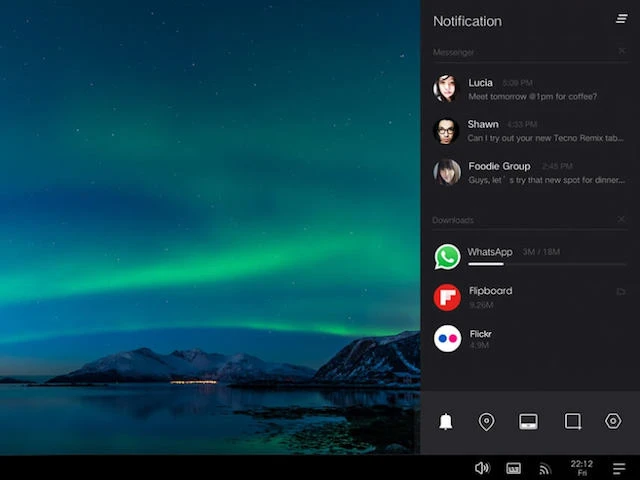This screenshot has width=640, height=480.
Task: Open Shawn's message notification
Action: pos(530,131)
